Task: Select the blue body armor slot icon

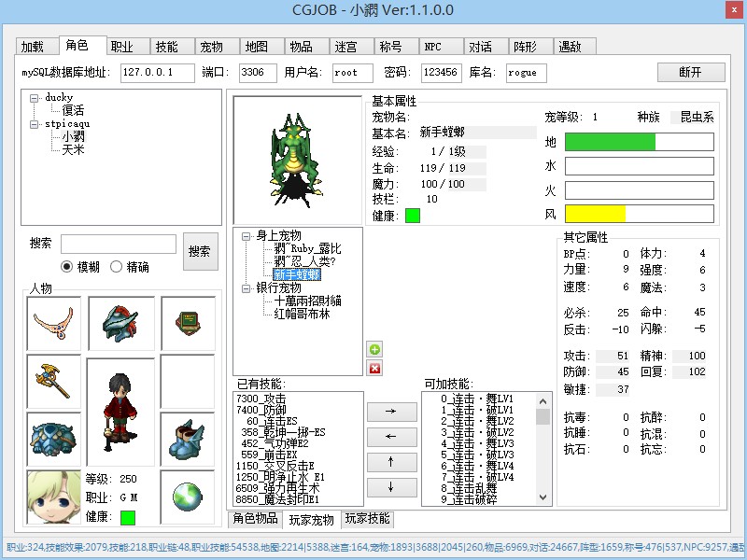Action: coord(54,439)
